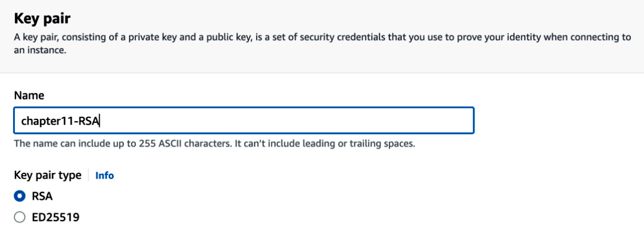Click inside the Name input field
The height and width of the screenshot is (235, 644).
[x=244, y=120]
